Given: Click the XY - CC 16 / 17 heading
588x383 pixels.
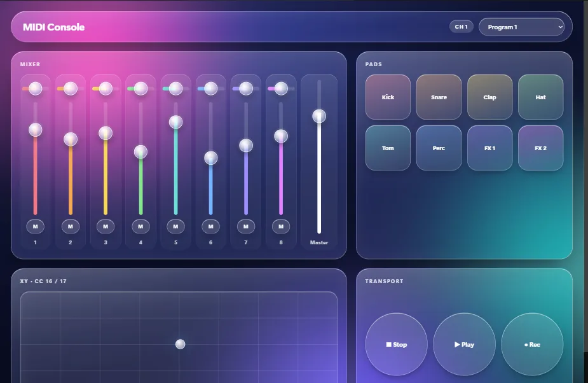Looking at the screenshot, I should (43, 281).
